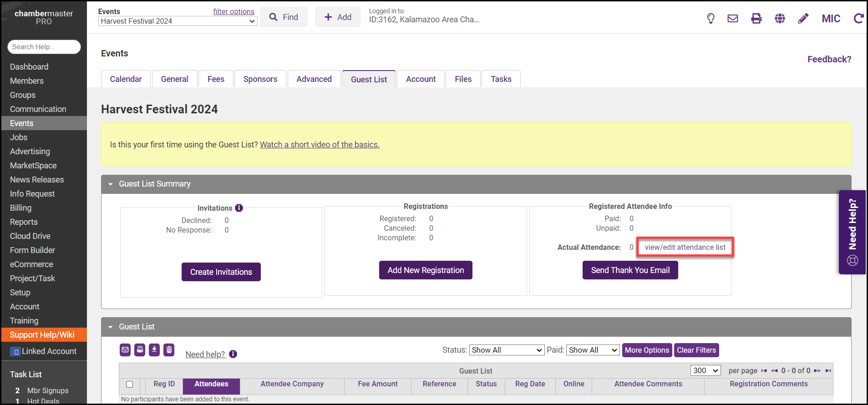This screenshot has height=405, width=868.
Task: Click the download icon above guest list
Action: point(154,350)
